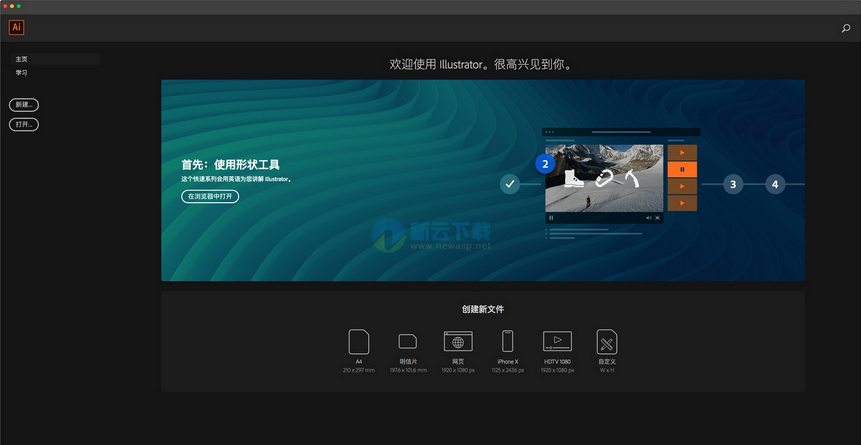
Task: Open the search magnifier icon
Action: [846, 29]
